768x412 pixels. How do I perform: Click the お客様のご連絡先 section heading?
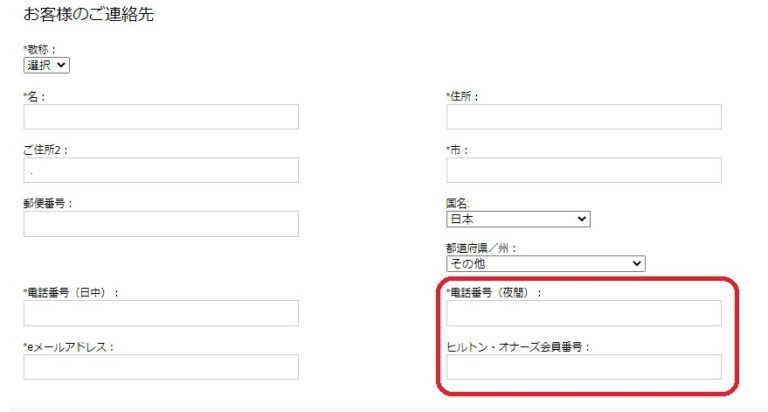pyautogui.click(x=88, y=15)
